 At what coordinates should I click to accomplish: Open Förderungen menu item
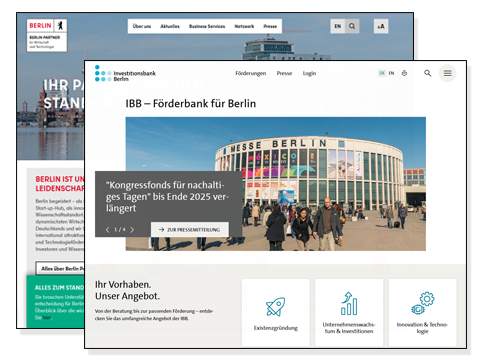coord(251,73)
